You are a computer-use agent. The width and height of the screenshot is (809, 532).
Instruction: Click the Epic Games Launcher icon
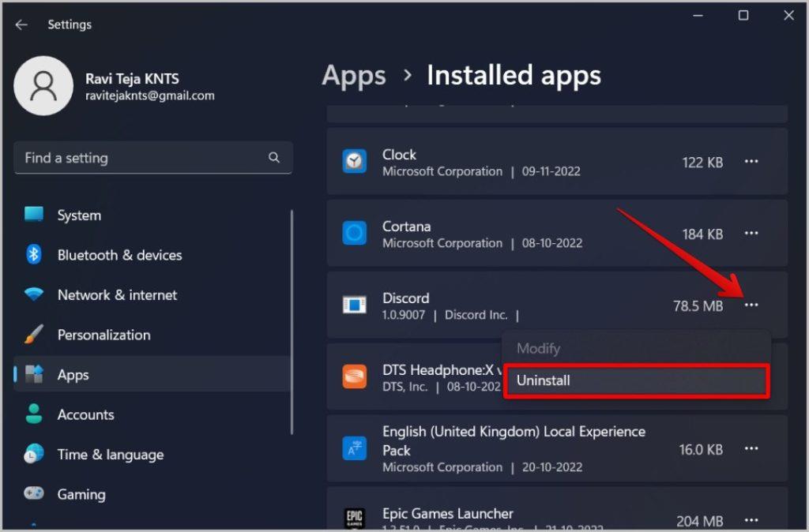tap(355, 518)
